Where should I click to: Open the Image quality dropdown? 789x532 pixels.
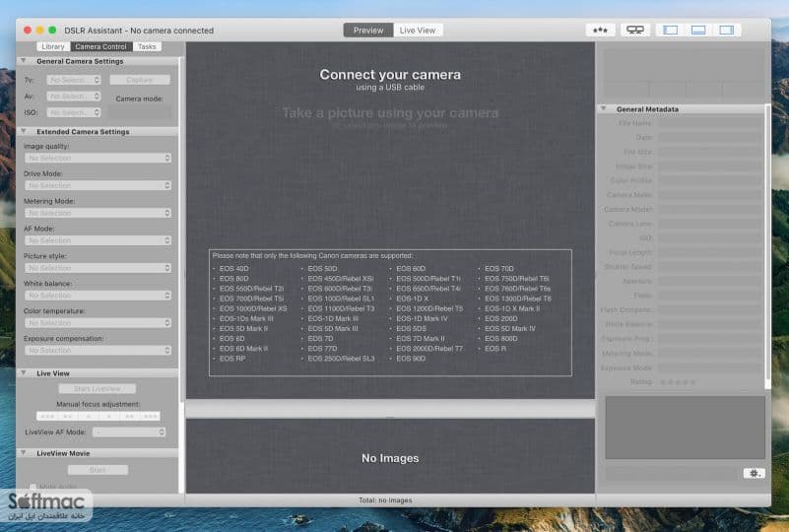coord(99,158)
